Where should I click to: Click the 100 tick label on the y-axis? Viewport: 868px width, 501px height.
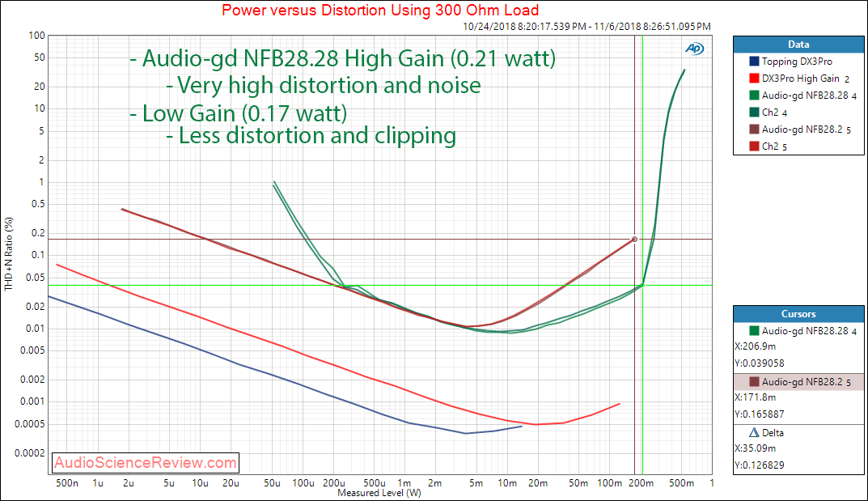[36, 36]
